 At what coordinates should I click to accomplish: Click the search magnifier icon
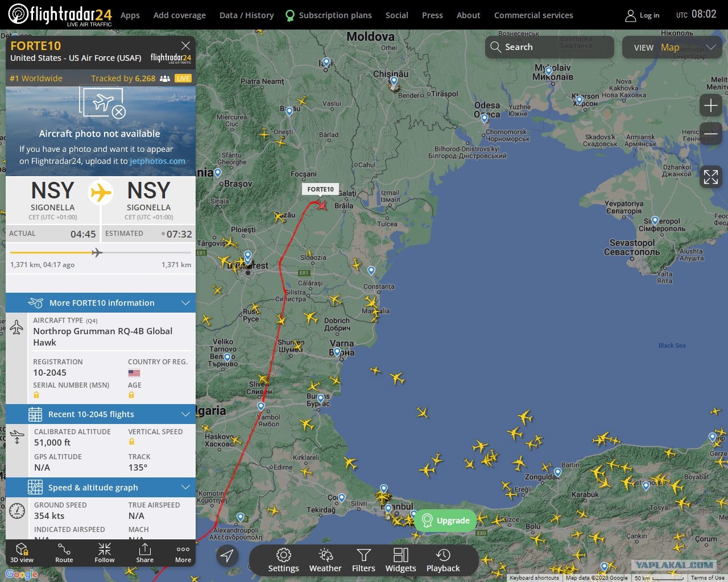[496, 47]
